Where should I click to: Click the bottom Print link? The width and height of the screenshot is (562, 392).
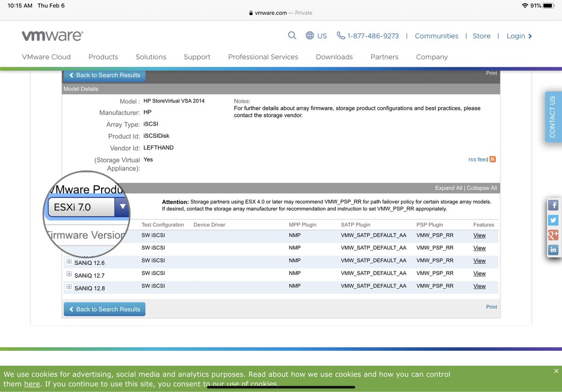pyautogui.click(x=491, y=307)
